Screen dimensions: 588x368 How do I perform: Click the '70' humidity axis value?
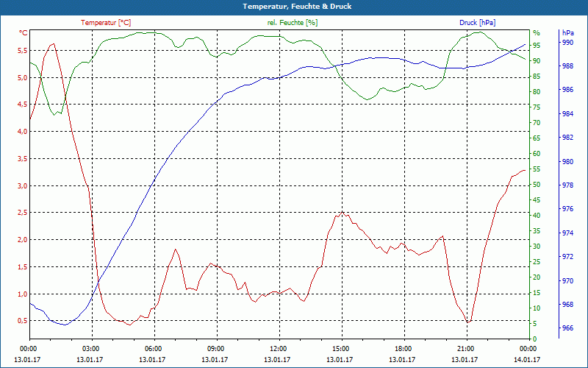[537, 123]
